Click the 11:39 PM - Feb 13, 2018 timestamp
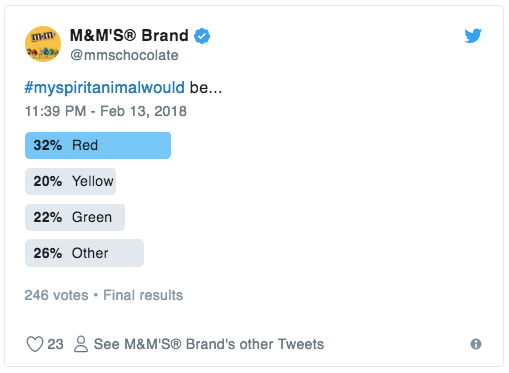The image size is (509, 373). [106, 111]
